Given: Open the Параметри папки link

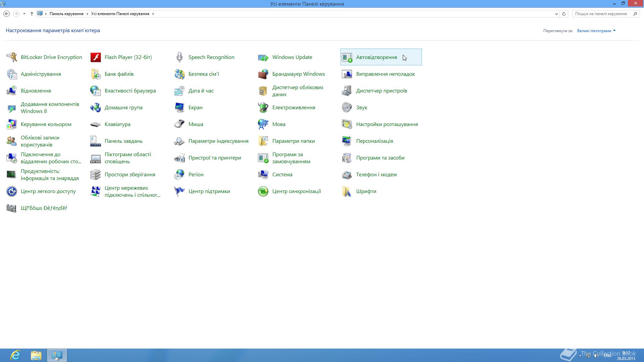Looking at the screenshot, I should click(293, 141).
